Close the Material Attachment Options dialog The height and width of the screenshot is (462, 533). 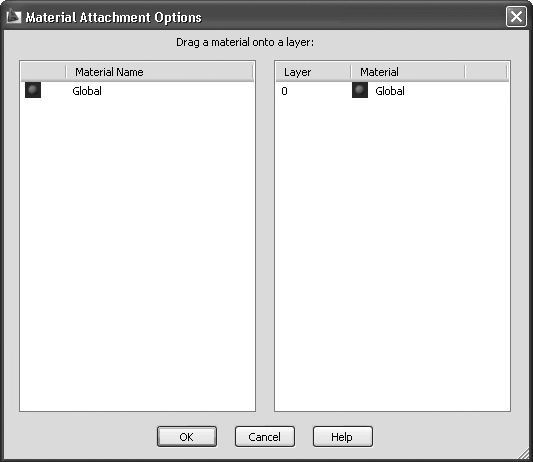tap(516, 16)
